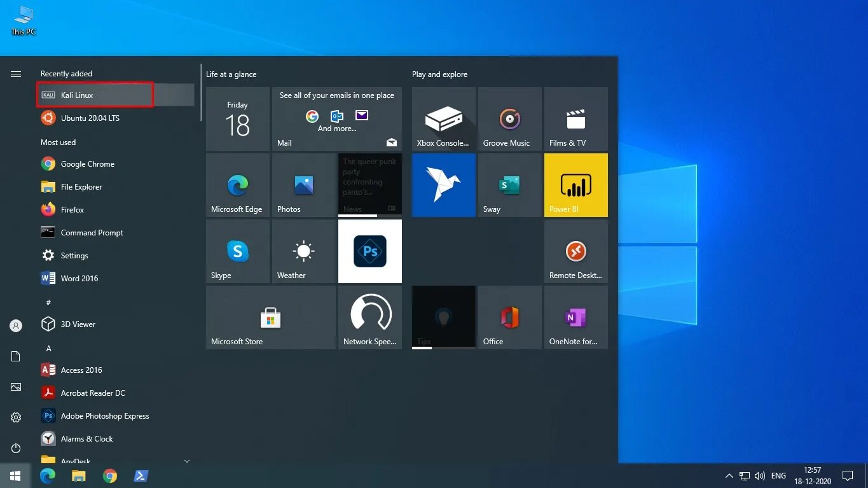Launch the Office tile
Viewport: 868px width, 488px height.
click(x=510, y=317)
